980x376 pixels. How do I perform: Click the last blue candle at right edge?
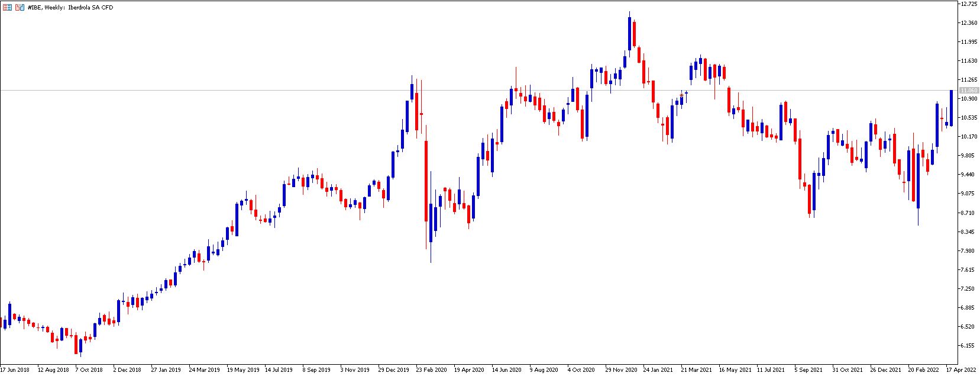951,108
